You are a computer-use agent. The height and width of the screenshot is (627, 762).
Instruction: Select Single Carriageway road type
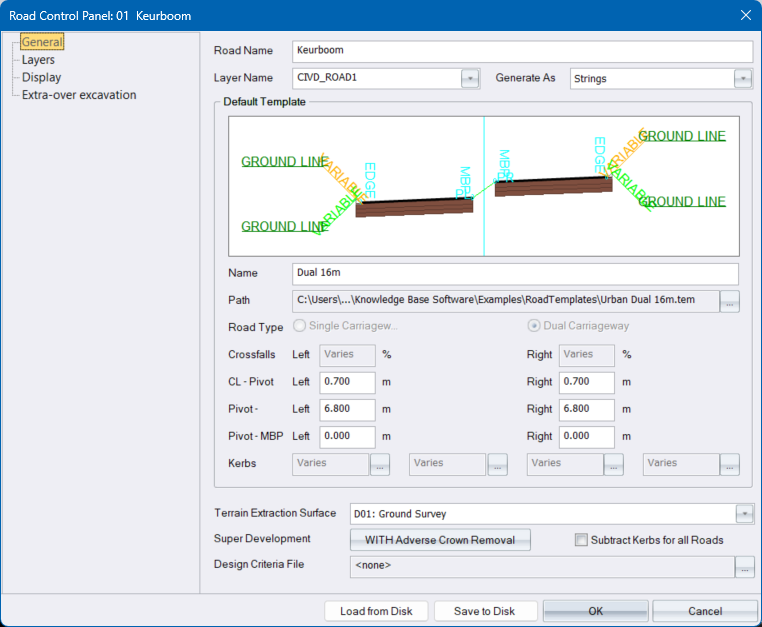point(301,327)
